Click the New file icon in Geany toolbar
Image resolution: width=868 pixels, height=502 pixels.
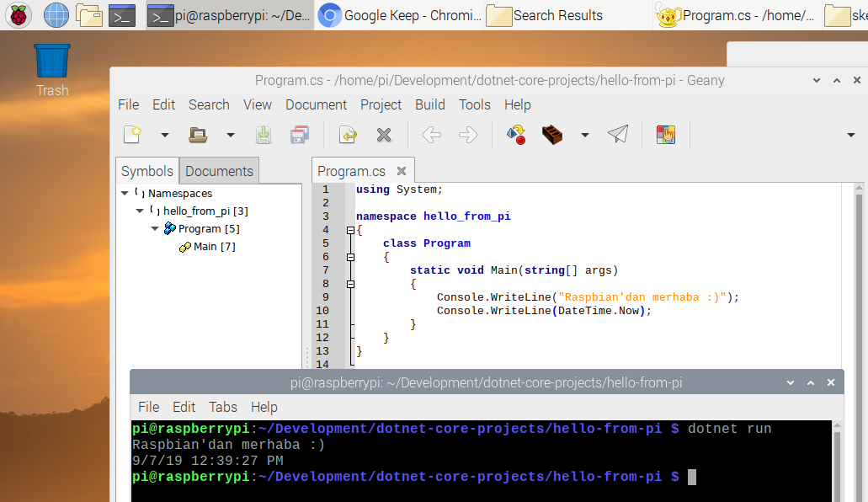132,135
